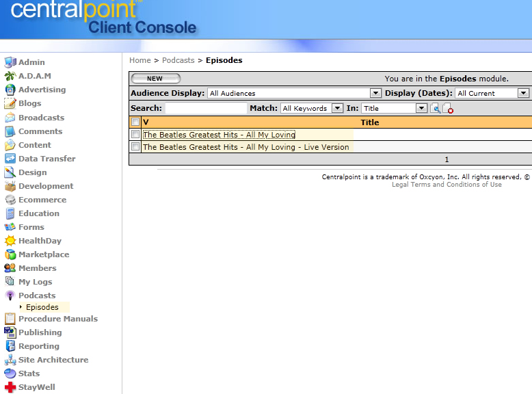Toggle the select-all checkbox in header

(135, 122)
